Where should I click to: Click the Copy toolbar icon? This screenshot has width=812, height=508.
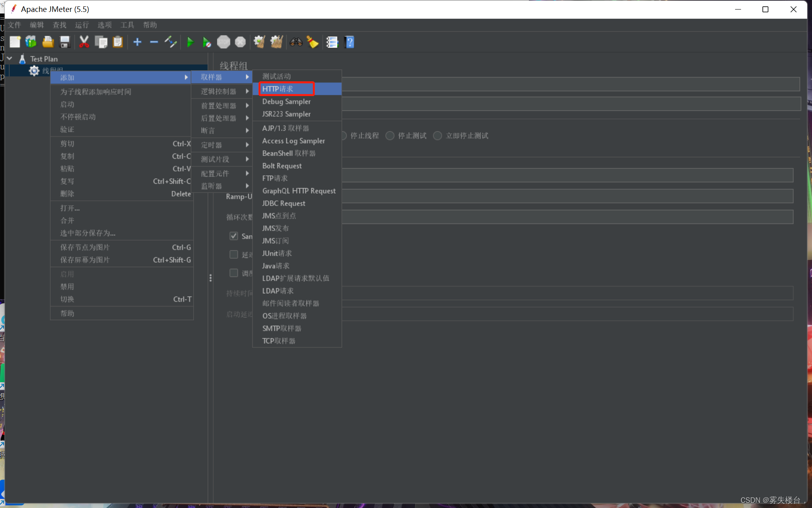pyautogui.click(x=101, y=42)
